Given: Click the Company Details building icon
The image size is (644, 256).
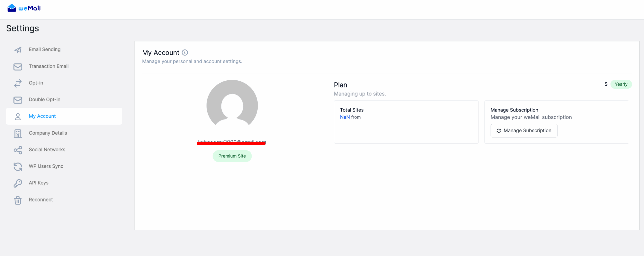Looking at the screenshot, I should [18, 133].
